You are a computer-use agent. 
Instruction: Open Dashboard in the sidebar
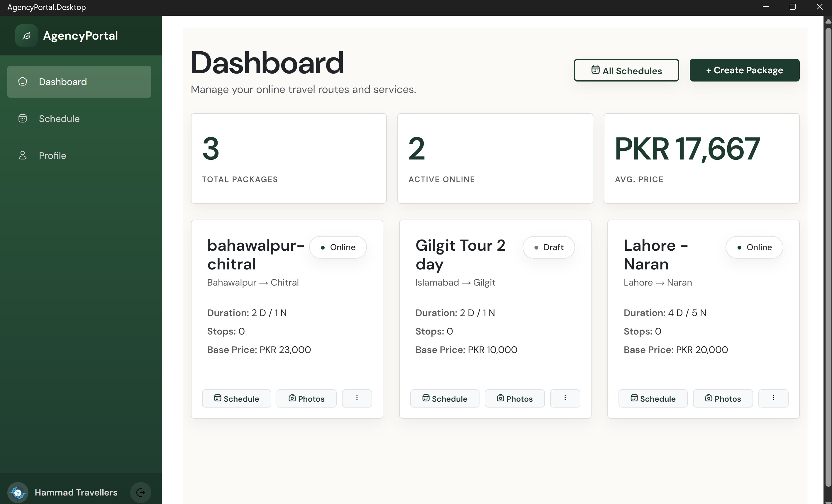tap(79, 82)
